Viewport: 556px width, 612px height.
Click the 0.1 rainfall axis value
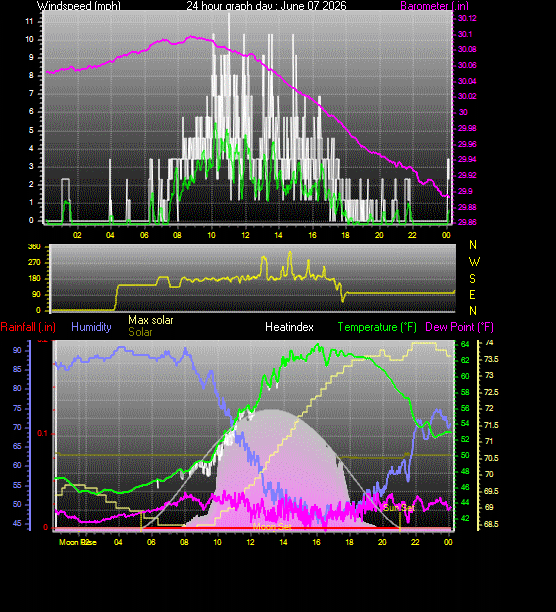coord(43,433)
